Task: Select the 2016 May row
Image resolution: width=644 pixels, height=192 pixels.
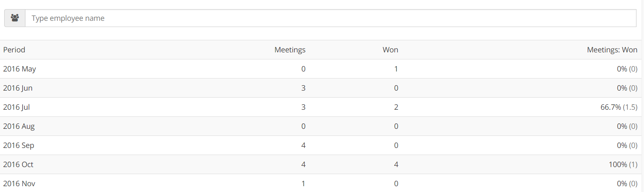Action: tap(320, 69)
